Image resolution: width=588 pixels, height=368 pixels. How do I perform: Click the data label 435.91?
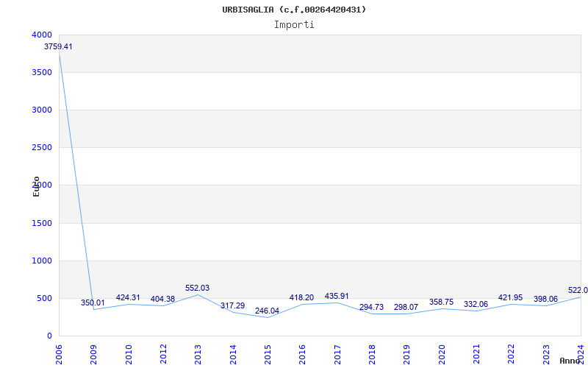(337, 296)
